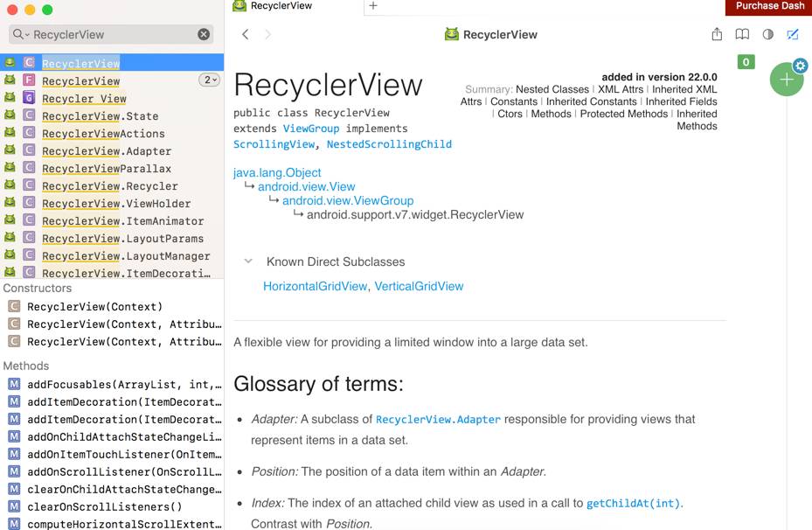This screenshot has width=812, height=530.
Task: Jump to Inherited Fields summary
Action: [x=681, y=101]
